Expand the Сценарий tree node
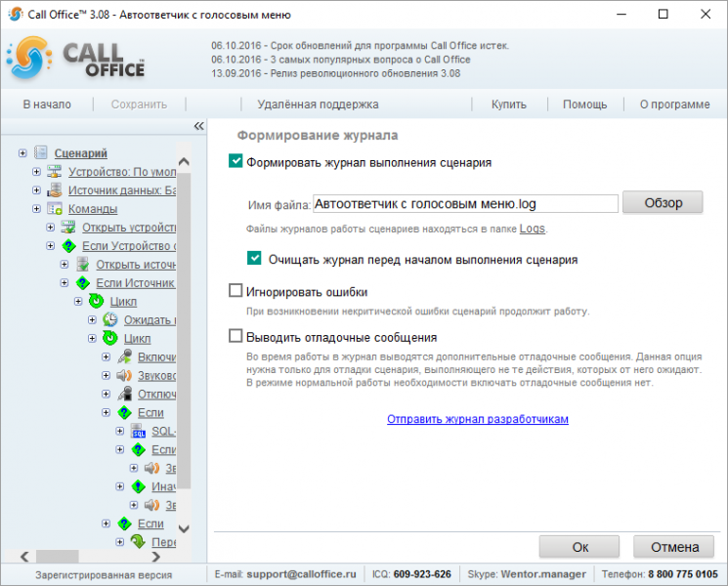Viewport: 728px width, 586px height. 22,152
